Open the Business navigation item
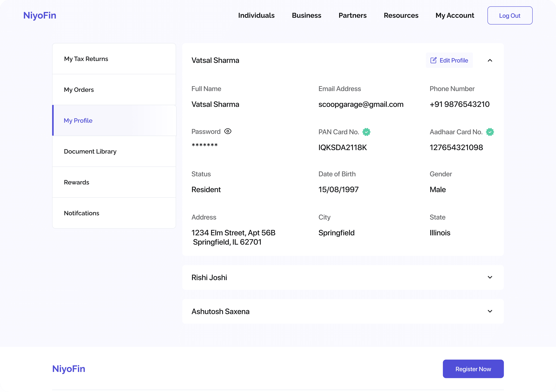 pyautogui.click(x=306, y=16)
